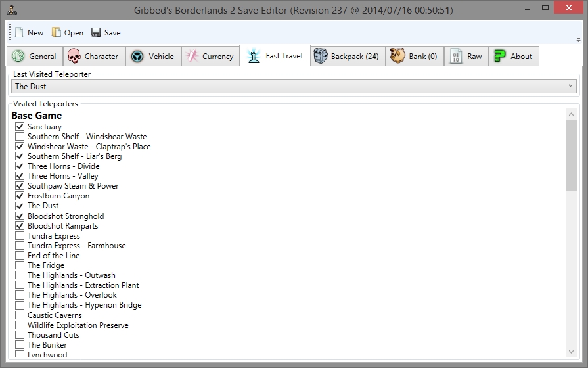Uncheck The Dust checkbox
This screenshot has height=368, width=588.
pos(20,206)
